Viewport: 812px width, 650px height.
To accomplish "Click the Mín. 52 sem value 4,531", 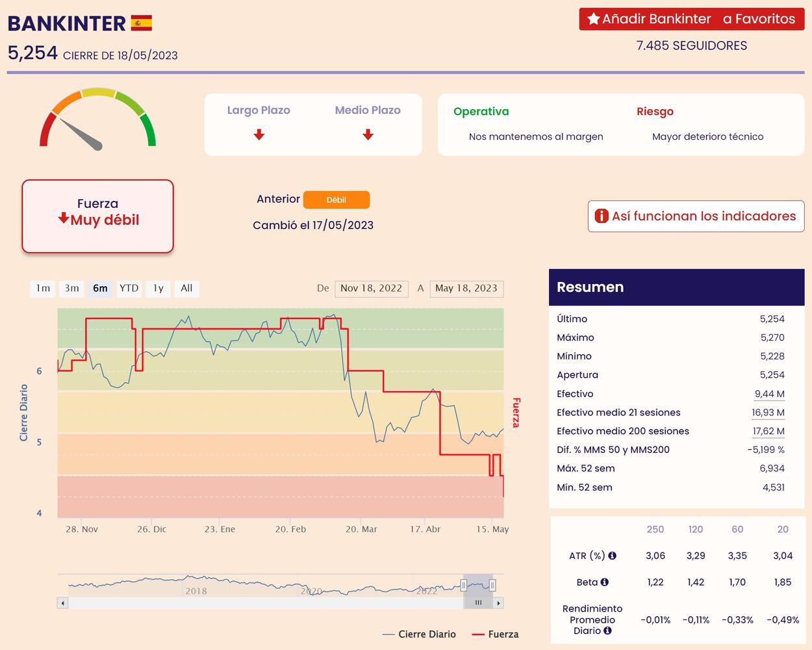I will [774, 487].
